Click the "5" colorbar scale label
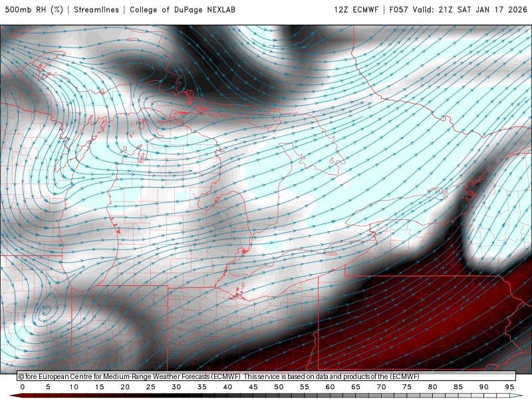 point(48,387)
